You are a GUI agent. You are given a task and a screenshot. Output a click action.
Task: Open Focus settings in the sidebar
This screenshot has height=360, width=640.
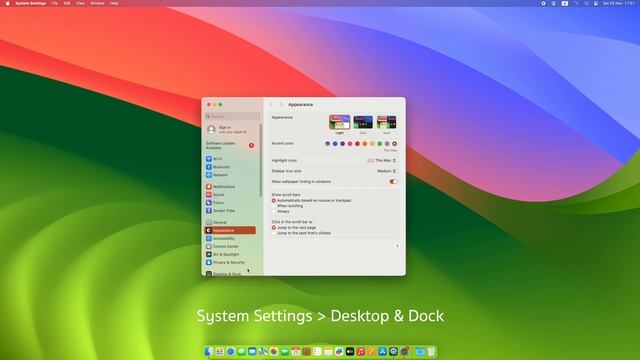point(230,202)
